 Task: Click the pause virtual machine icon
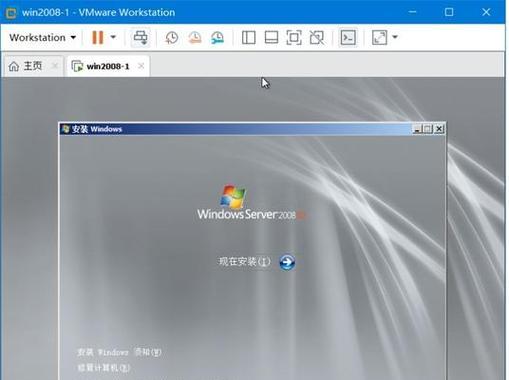(97, 37)
